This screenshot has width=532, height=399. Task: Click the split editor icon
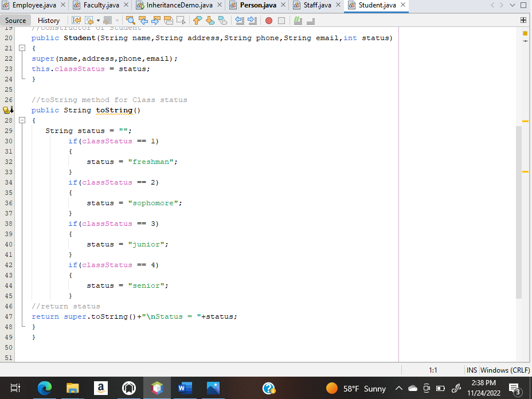coord(523,21)
